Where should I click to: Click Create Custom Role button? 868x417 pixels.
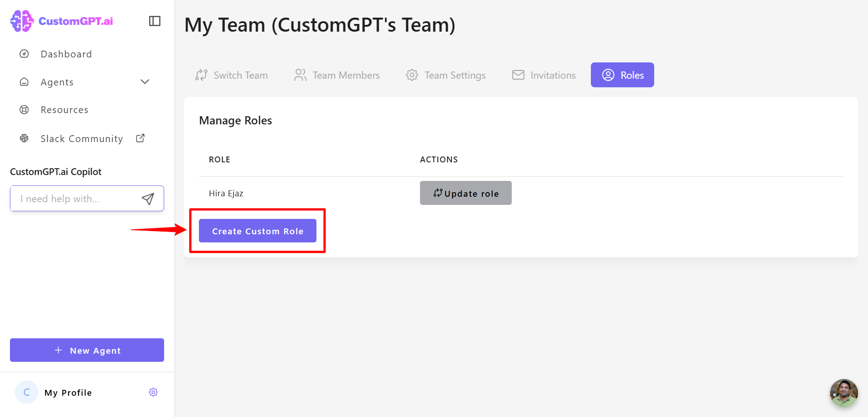(258, 231)
